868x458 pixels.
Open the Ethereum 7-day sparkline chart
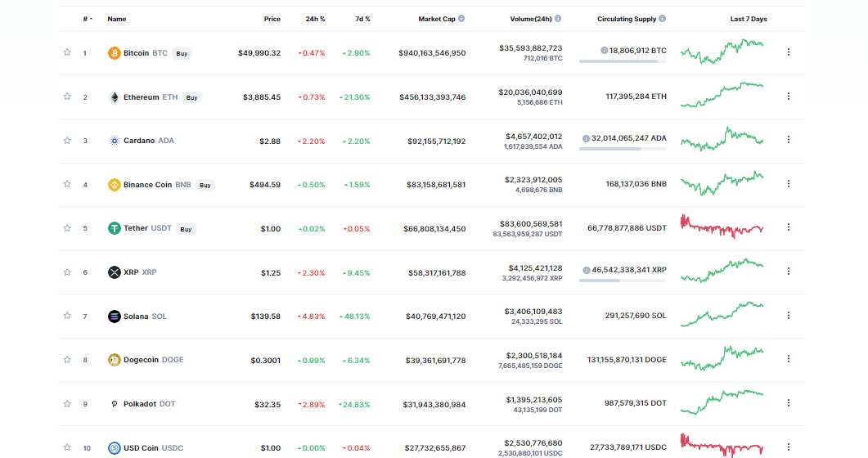[x=722, y=95]
